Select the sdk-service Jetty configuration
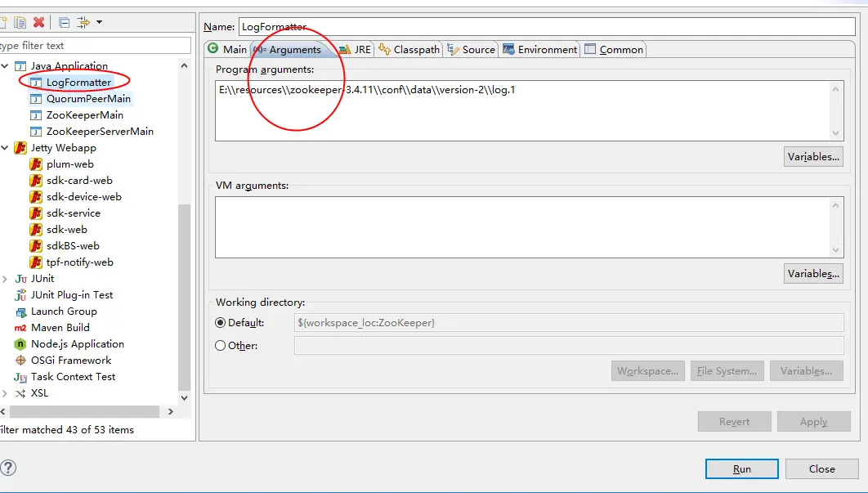The height and width of the screenshot is (493, 868). click(74, 213)
